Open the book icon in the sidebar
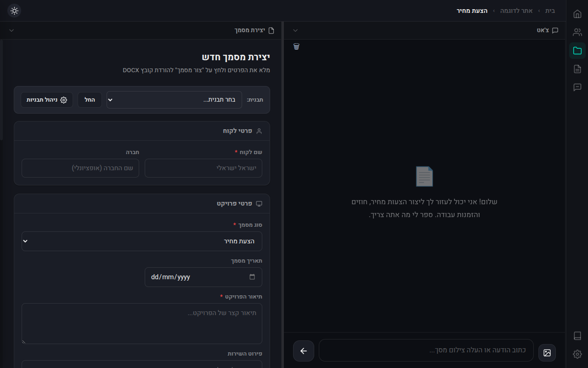Screen dimensions: 588x368 click(577, 336)
